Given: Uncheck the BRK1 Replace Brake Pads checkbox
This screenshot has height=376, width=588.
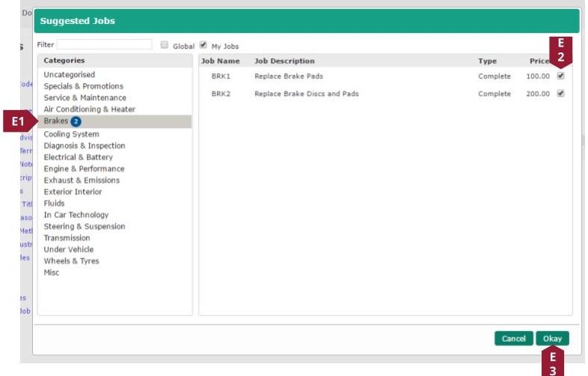Looking at the screenshot, I should coord(560,76).
